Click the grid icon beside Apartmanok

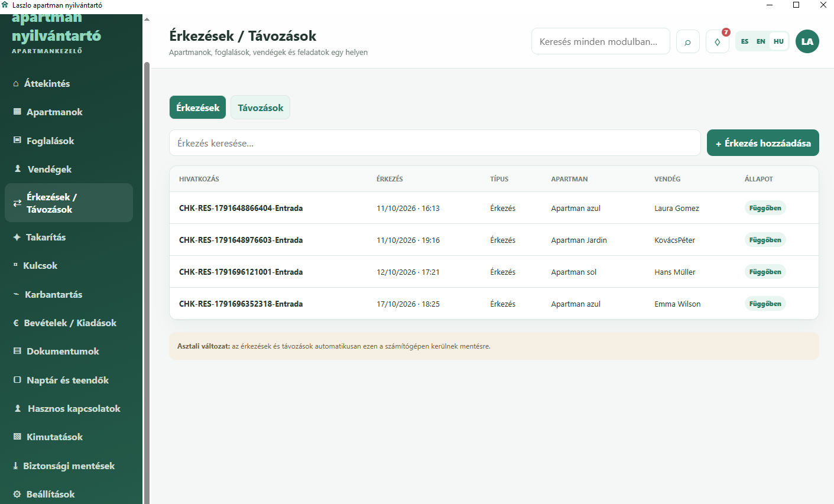click(x=17, y=112)
